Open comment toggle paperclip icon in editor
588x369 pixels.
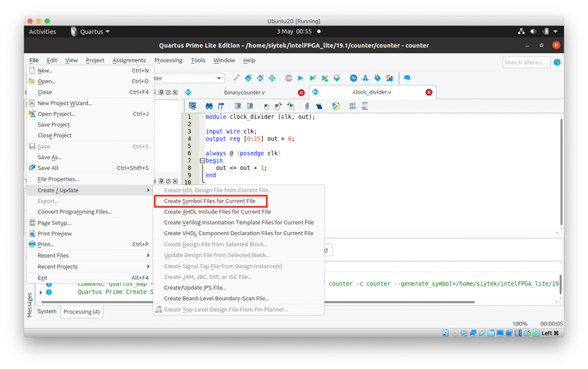click(x=307, y=106)
